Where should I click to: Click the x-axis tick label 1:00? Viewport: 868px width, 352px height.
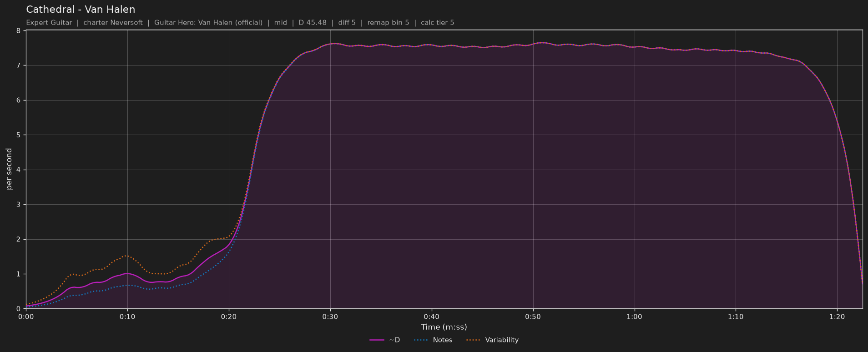tap(634, 317)
